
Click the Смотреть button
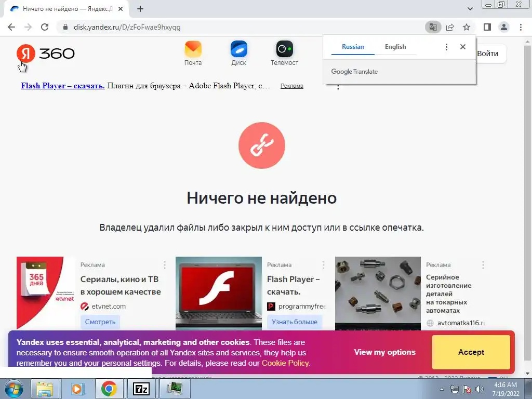pos(100,322)
